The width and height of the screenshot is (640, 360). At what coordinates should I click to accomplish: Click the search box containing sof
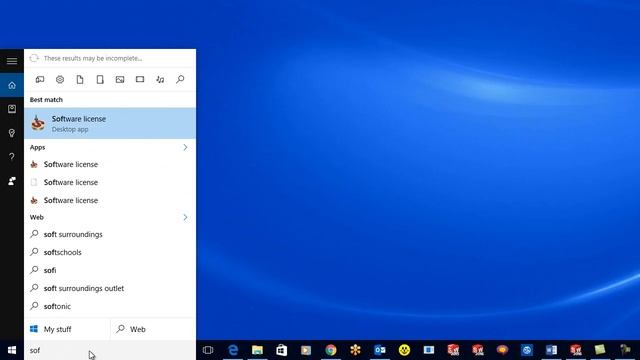click(110, 350)
